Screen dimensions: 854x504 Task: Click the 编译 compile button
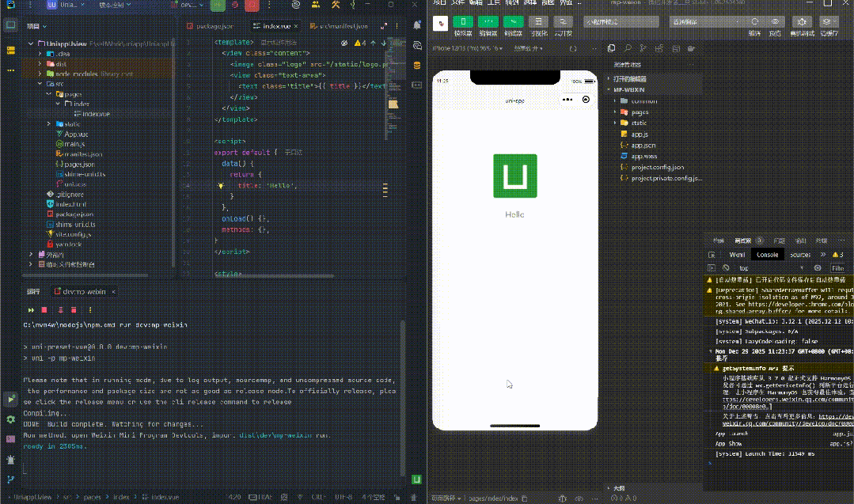[754, 22]
